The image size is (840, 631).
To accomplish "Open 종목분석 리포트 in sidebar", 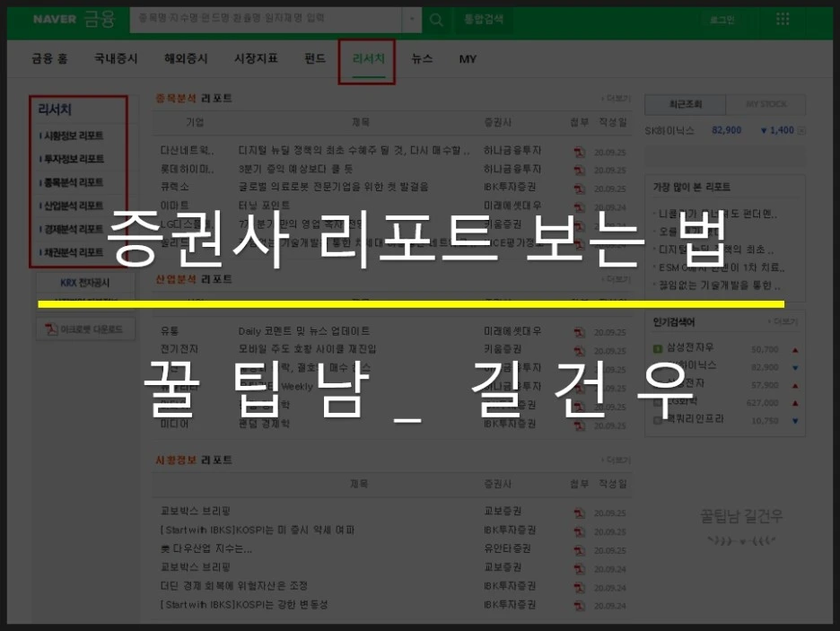I will click(x=74, y=183).
